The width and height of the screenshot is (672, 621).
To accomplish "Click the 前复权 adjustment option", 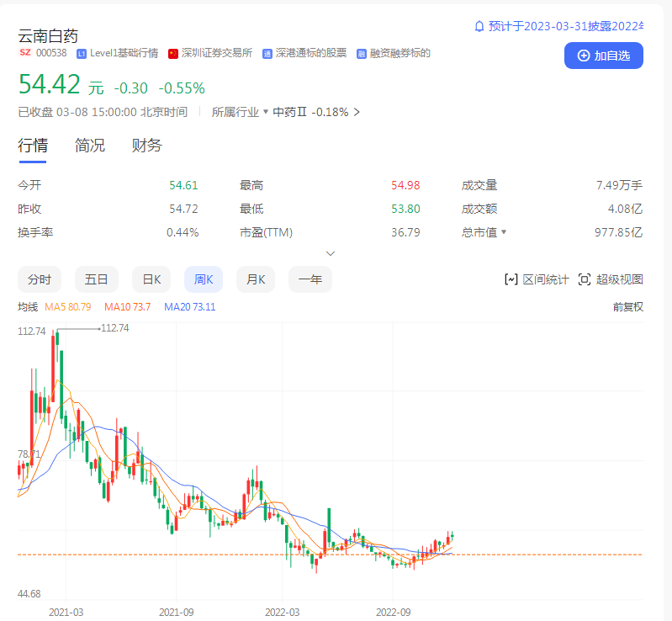I will click(628, 307).
